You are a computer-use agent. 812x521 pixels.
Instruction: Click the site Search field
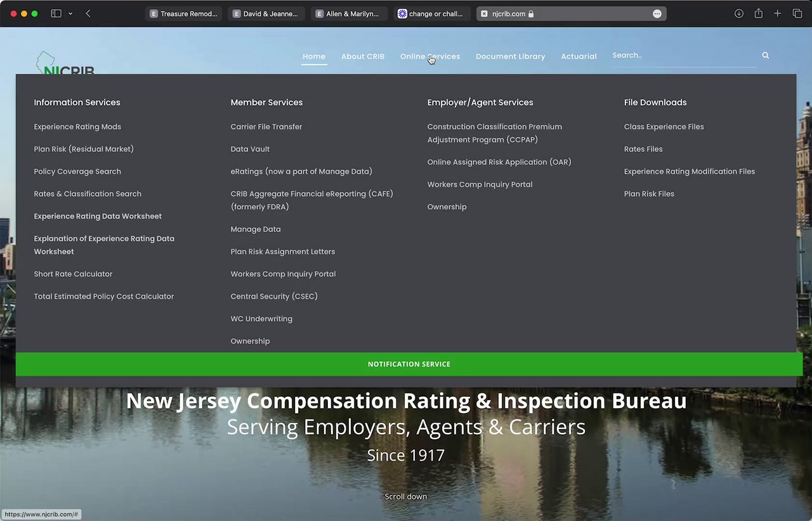(684, 56)
